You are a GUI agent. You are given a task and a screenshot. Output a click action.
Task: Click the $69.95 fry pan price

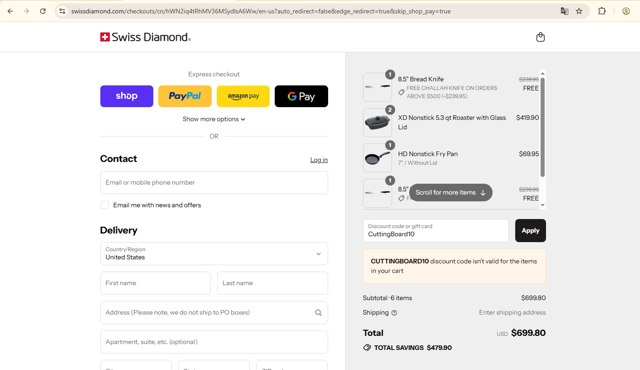pos(529,154)
